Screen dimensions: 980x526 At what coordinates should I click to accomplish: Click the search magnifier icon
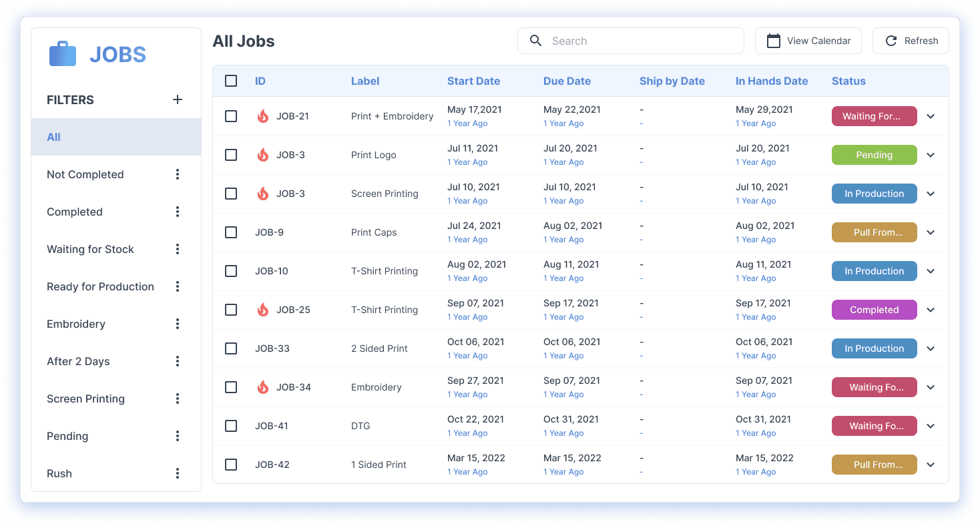tap(535, 40)
